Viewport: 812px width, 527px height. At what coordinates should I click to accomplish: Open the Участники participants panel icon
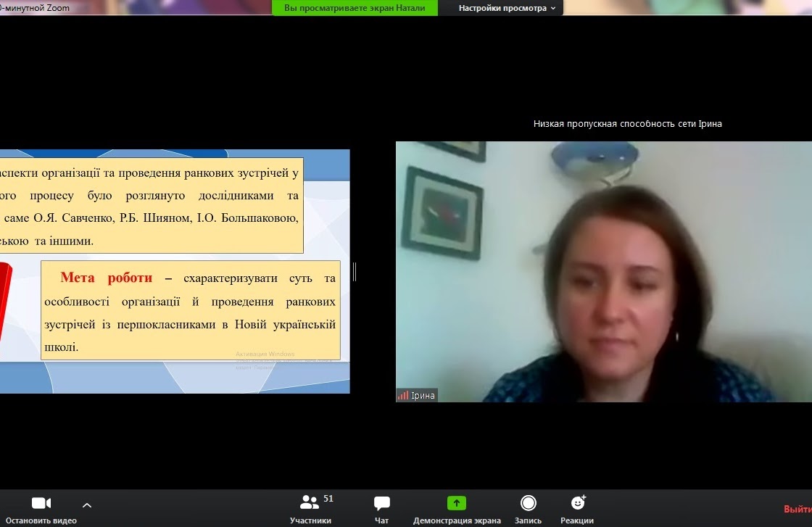(310, 502)
